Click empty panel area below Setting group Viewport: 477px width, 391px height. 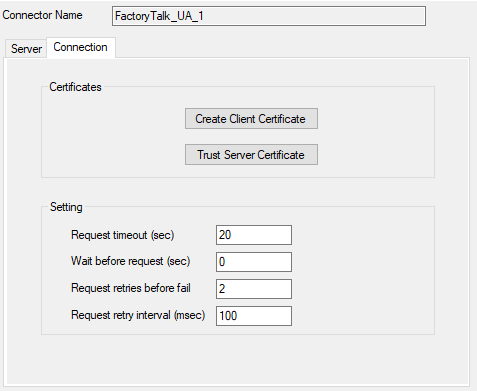(x=238, y=358)
